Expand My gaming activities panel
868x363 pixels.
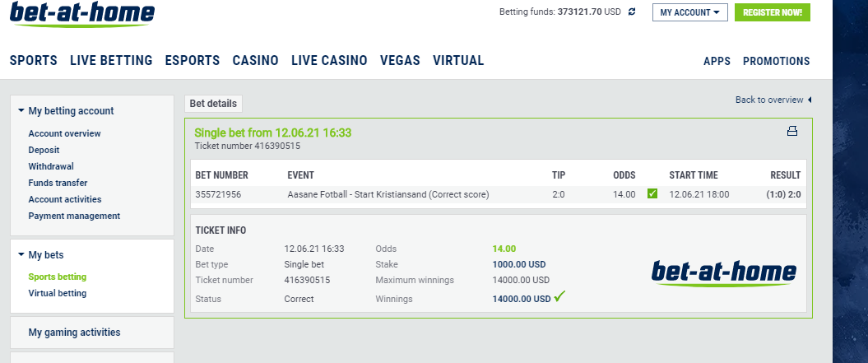coord(74,333)
